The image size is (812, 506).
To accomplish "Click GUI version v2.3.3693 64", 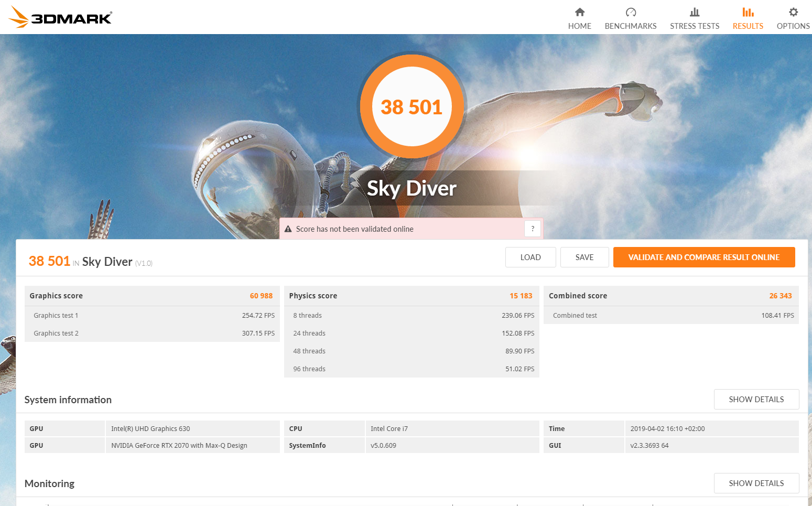I will [712, 445].
